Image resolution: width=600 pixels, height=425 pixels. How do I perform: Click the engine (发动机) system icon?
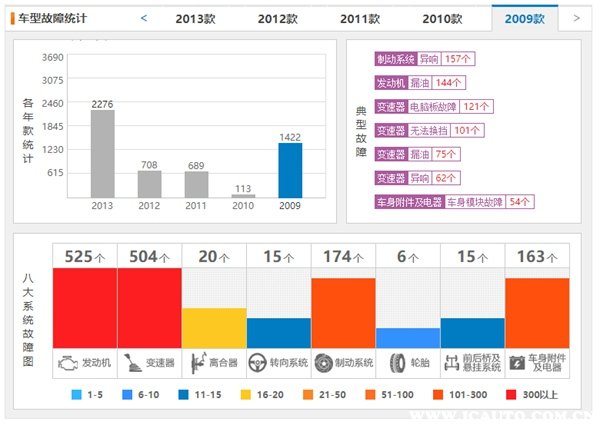(x=68, y=363)
